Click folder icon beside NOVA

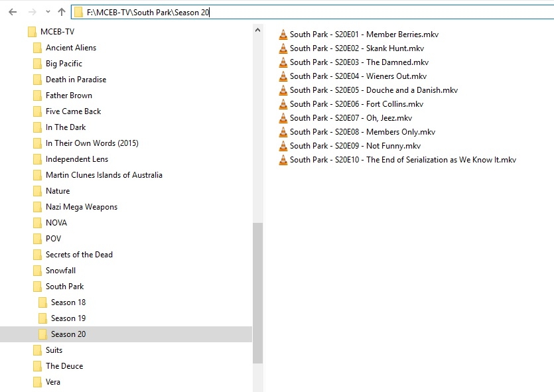[x=37, y=223]
